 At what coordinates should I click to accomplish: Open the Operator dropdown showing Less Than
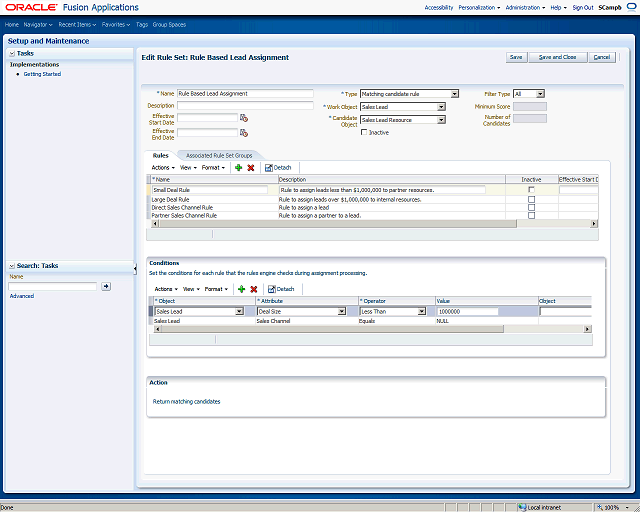(422, 312)
